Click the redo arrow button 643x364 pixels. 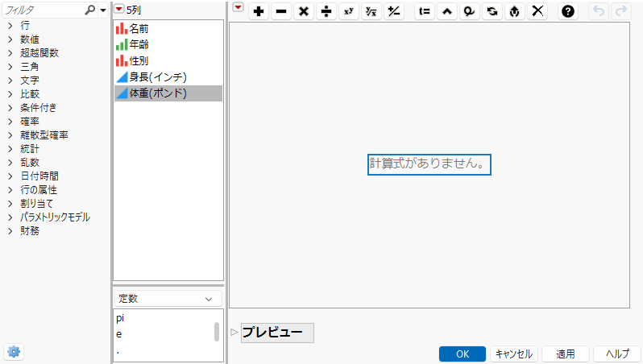click(621, 11)
